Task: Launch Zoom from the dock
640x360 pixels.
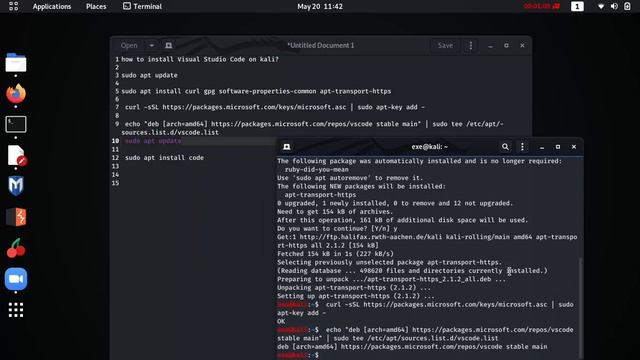Action: 16,279
